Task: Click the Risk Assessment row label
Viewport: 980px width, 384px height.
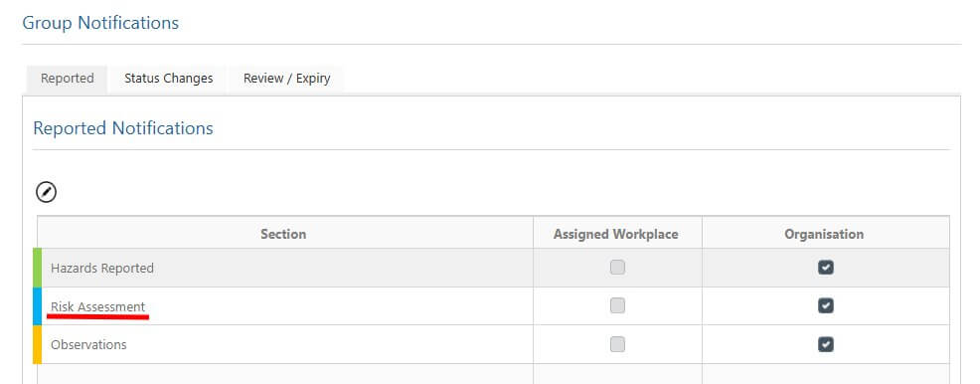Action: pyautogui.click(x=98, y=307)
